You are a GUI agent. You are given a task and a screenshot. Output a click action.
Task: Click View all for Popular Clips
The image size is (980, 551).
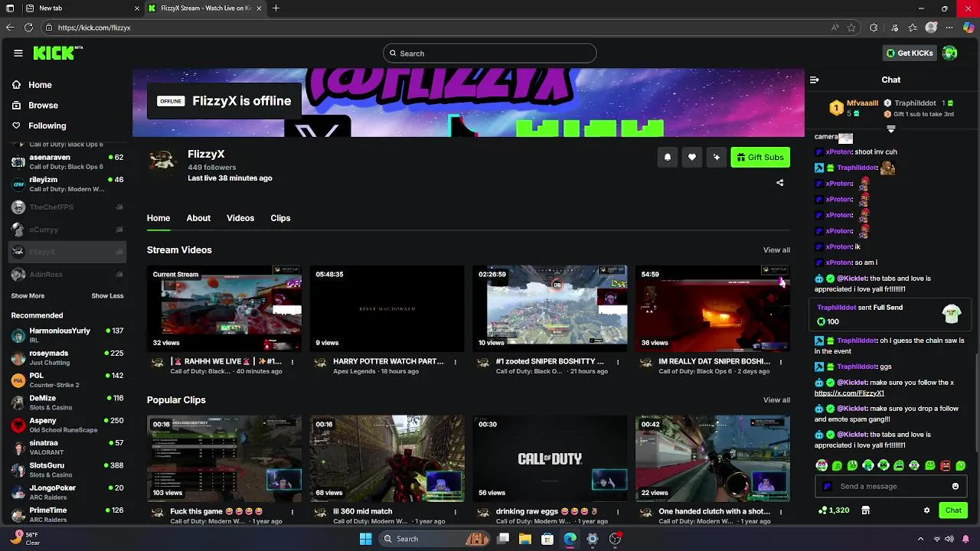point(776,400)
